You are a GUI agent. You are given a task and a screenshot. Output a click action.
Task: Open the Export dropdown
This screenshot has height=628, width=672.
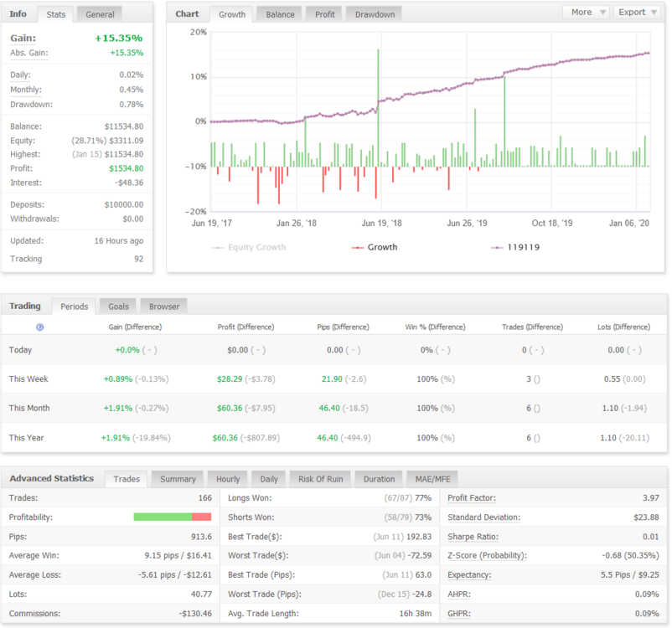[x=637, y=12]
